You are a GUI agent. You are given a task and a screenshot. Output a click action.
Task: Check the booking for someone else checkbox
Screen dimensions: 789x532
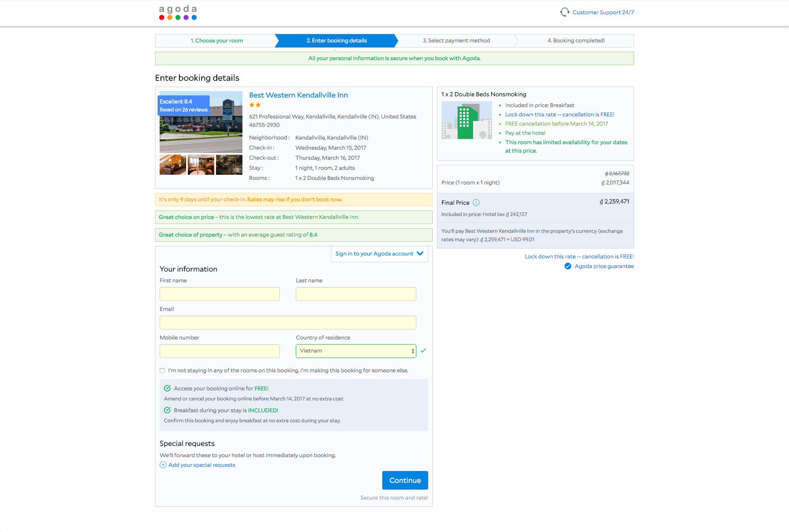click(162, 371)
